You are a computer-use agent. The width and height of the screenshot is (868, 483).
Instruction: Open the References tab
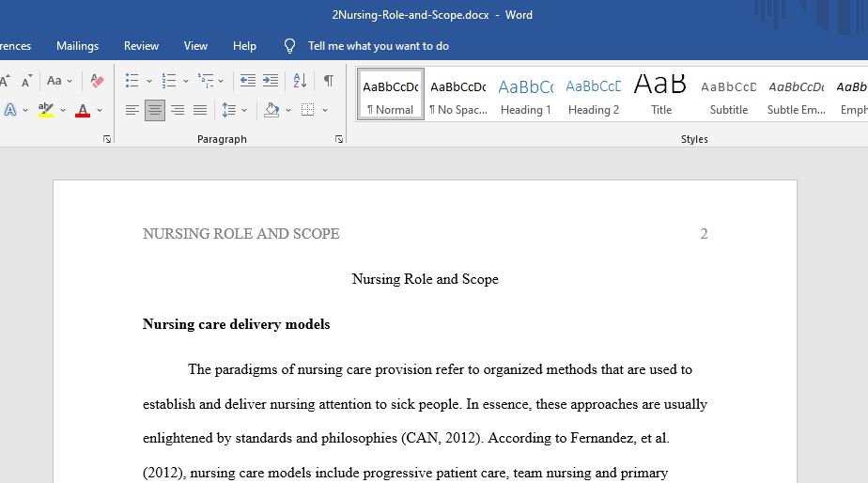(x=15, y=46)
